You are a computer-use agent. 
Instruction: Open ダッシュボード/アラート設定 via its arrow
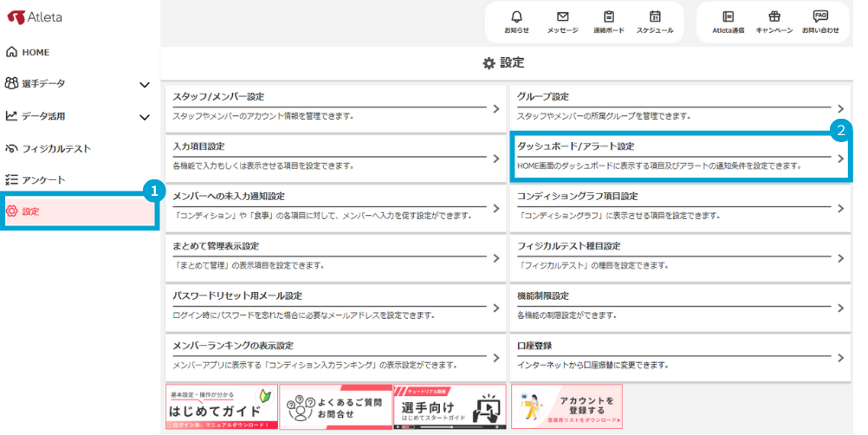[x=839, y=159]
